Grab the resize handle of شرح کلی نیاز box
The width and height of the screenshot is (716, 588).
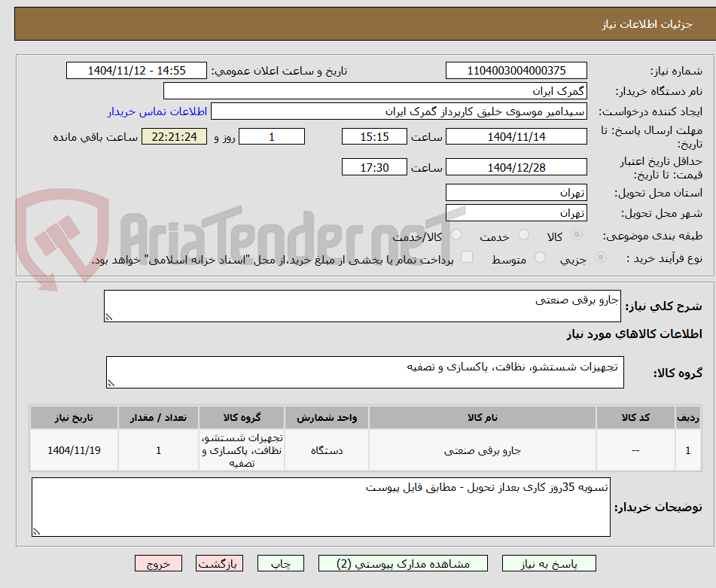(x=108, y=317)
